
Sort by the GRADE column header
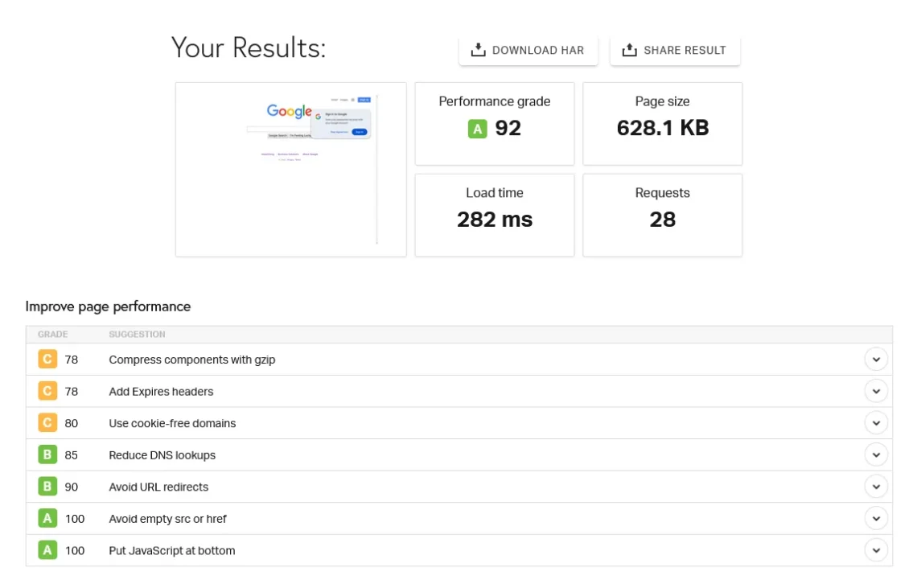pyautogui.click(x=53, y=334)
